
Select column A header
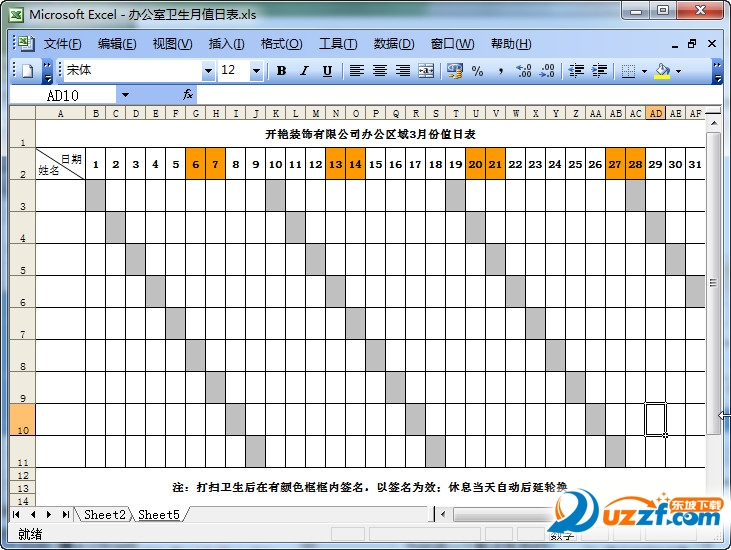point(61,113)
